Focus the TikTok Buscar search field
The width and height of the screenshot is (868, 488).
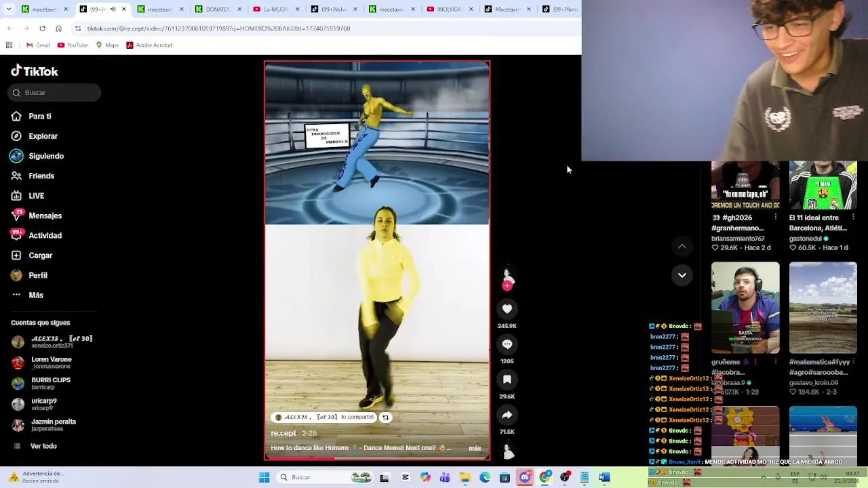tap(55, 92)
